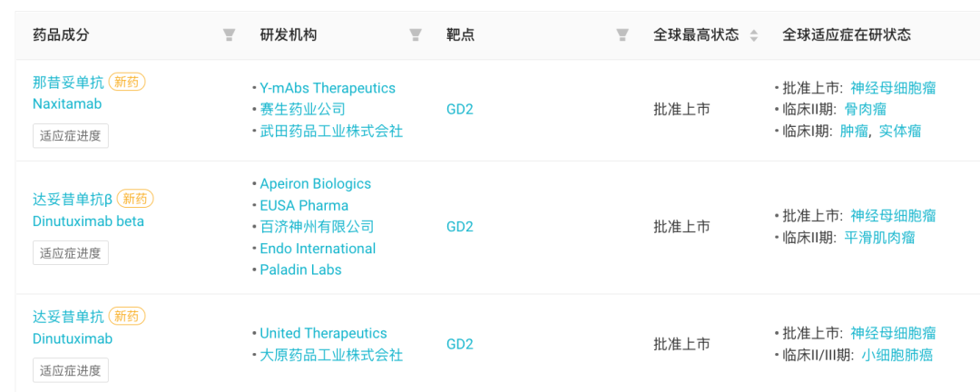Open 百济神州有限公司 link

[x=317, y=226]
